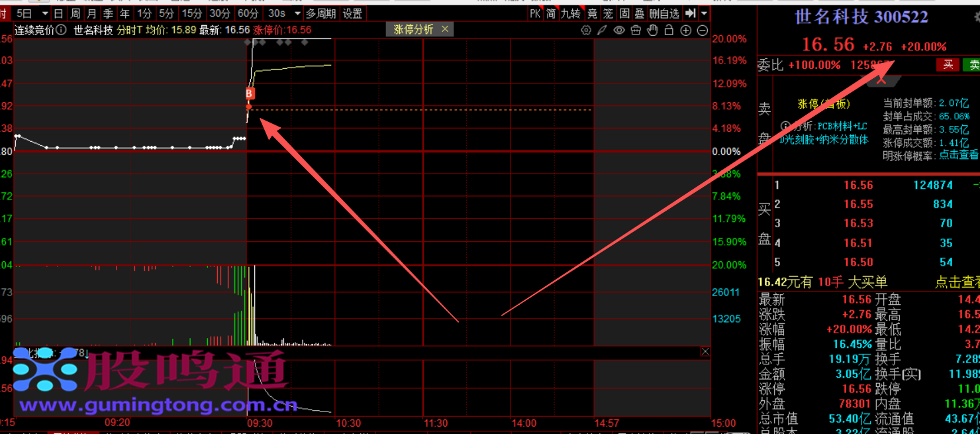
Task: Switch to daily 日 chart
Action: click(59, 13)
